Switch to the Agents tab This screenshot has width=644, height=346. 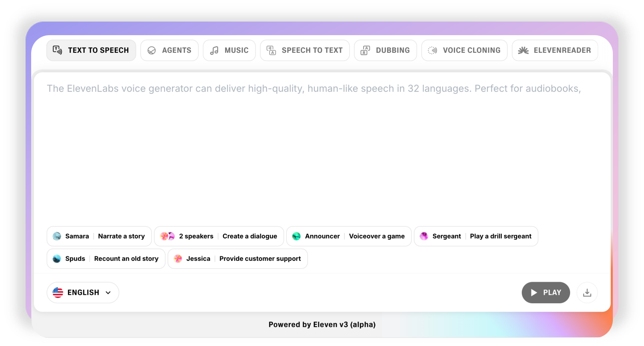(169, 50)
